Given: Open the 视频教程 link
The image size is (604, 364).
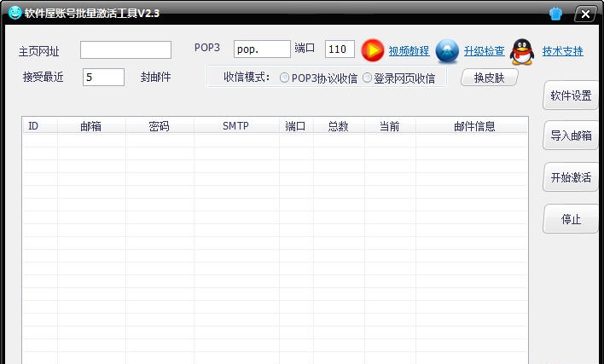Looking at the screenshot, I should point(409,51).
